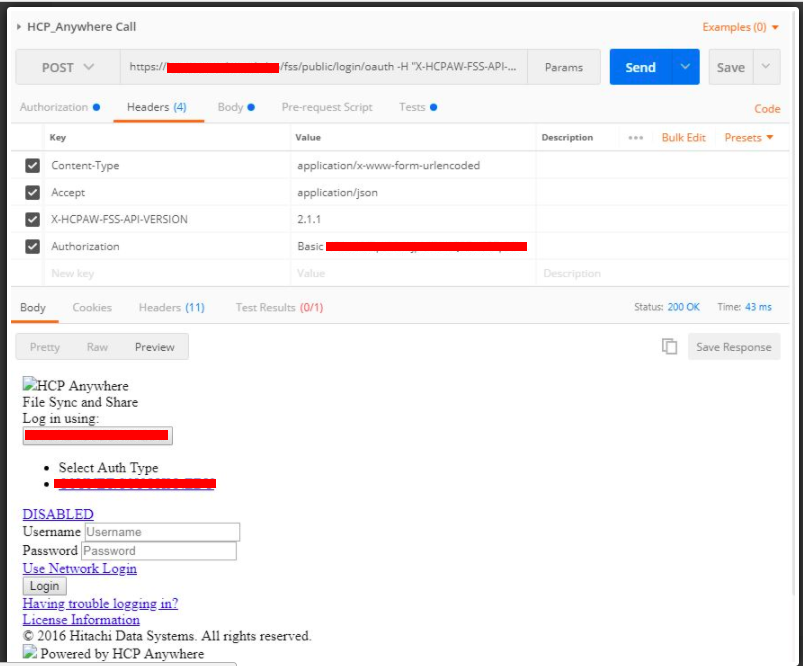Image resolution: width=803 pixels, height=666 pixels.
Task: Open the Params editor
Action: pos(563,67)
